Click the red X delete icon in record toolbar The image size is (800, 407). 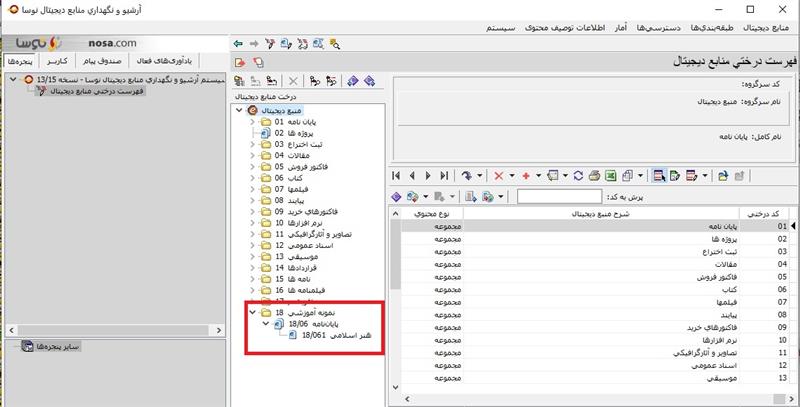499,175
